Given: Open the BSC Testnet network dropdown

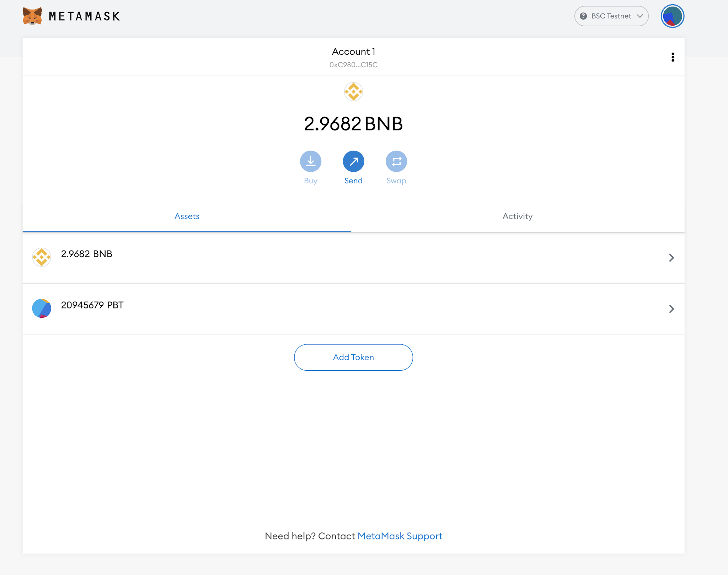Looking at the screenshot, I should tap(611, 16).
